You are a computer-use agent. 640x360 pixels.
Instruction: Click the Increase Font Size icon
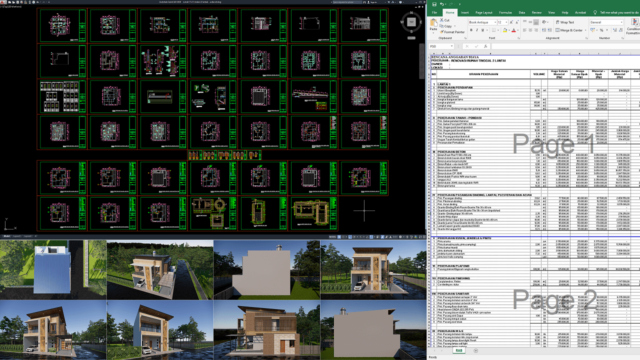tap(511, 22)
